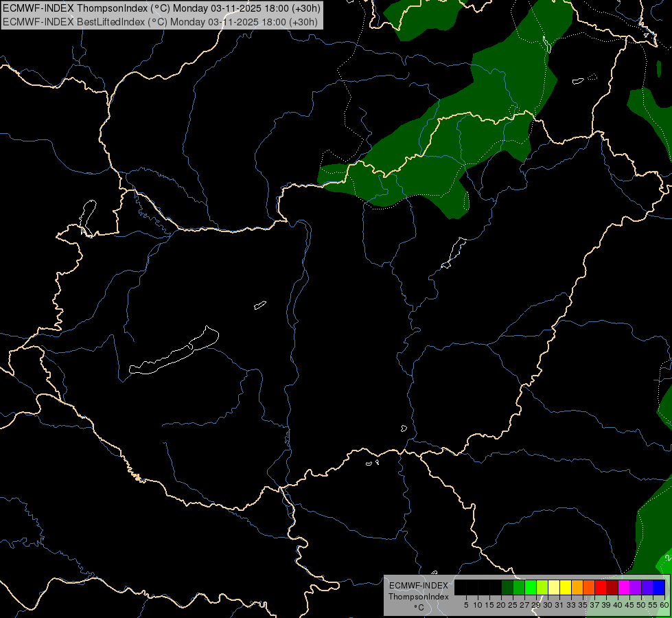Click the legend tick value '5'
Image resolution: width=672 pixels, height=618 pixels.
466,605
